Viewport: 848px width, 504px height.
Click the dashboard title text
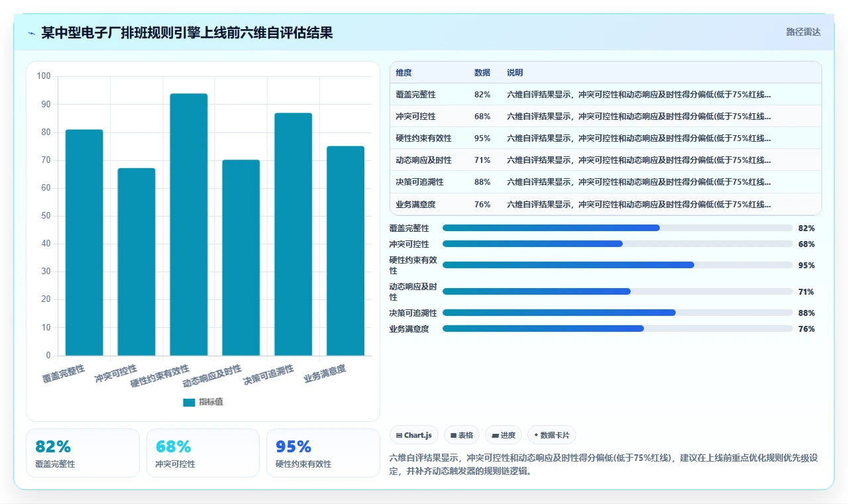click(x=187, y=32)
